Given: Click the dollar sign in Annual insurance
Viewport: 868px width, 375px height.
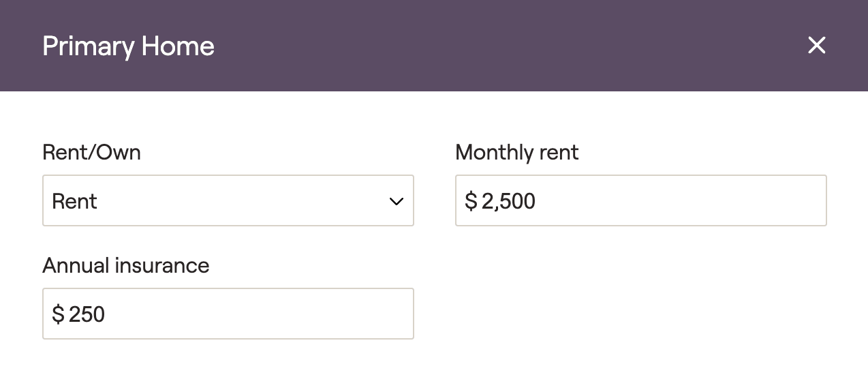Looking at the screenshot, I should click(x=58, y=314).
